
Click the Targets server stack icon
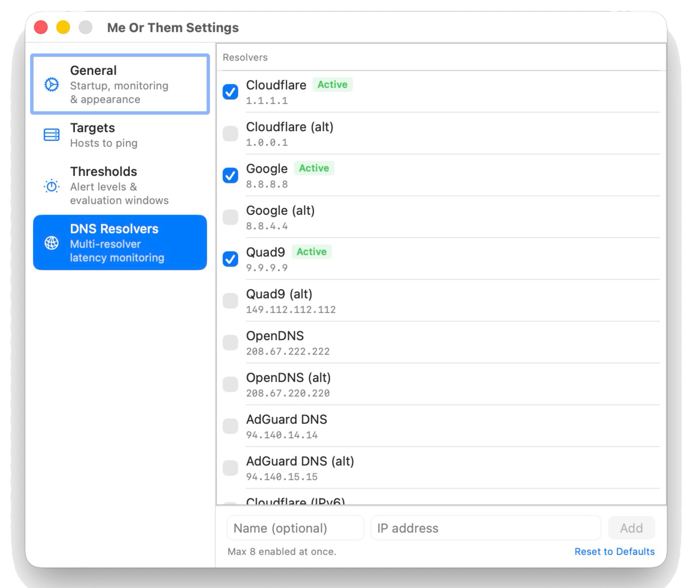(x=52, y=135)
